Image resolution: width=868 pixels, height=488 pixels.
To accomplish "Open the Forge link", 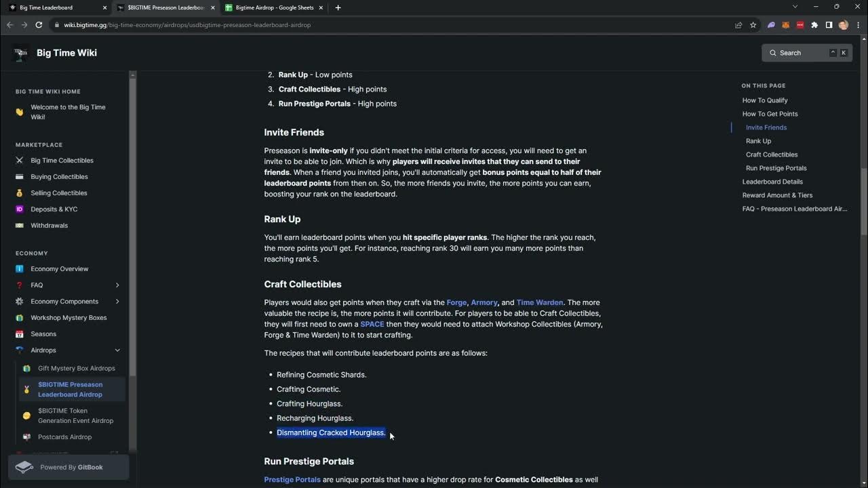I will [456, 302].
